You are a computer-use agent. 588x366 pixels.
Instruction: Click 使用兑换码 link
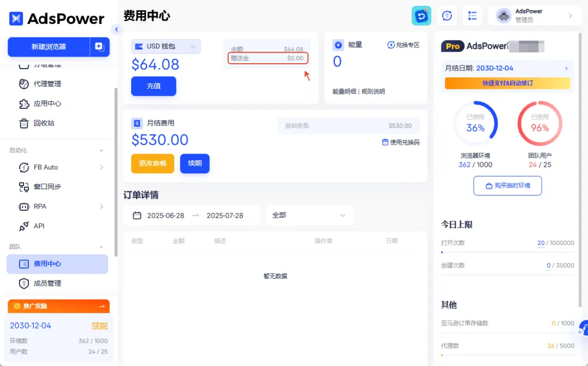pyautogui.click(x=401, y=143)
